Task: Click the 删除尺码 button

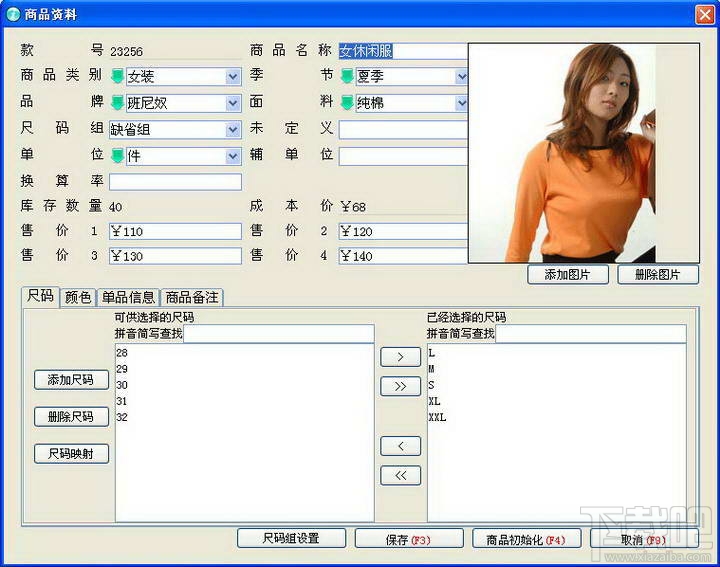Action: (71, 417)
